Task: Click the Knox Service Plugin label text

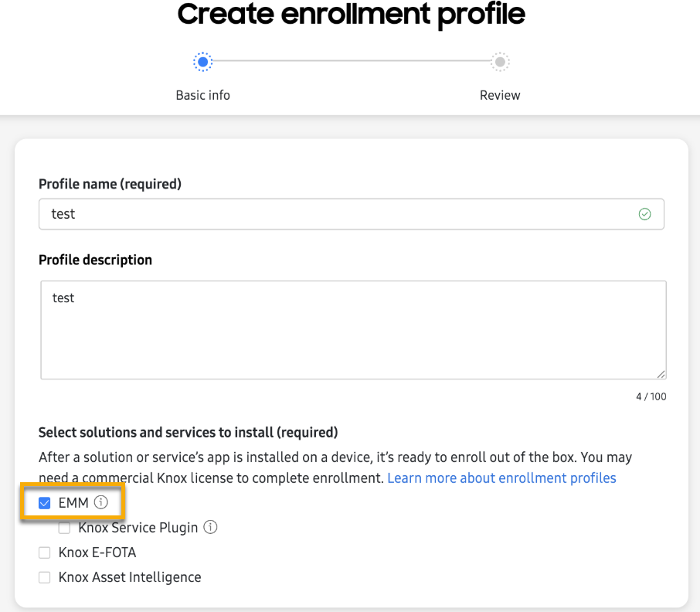Action: 138,528
